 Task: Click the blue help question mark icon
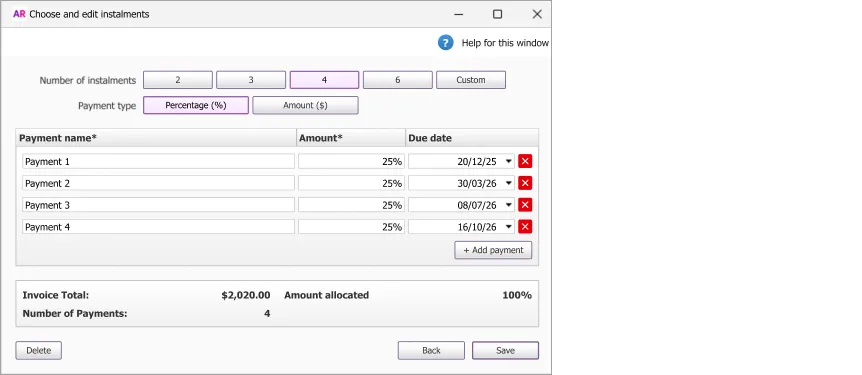[445, 43]
